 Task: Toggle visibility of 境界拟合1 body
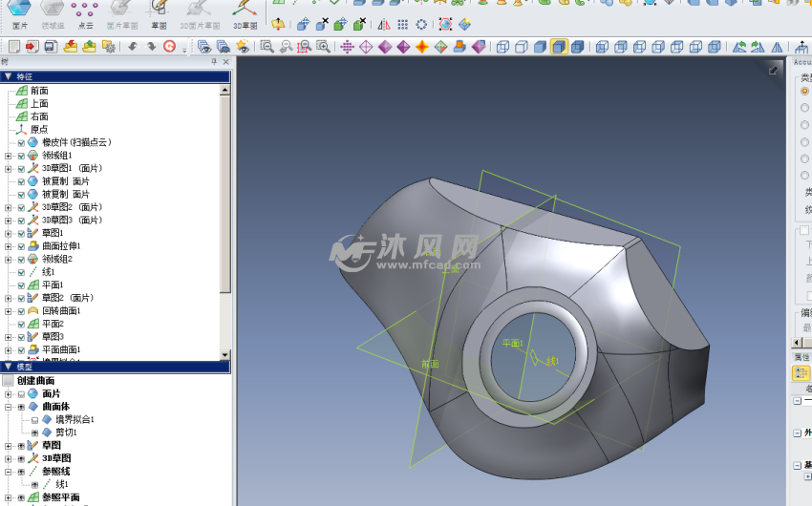tap(34, 419)
